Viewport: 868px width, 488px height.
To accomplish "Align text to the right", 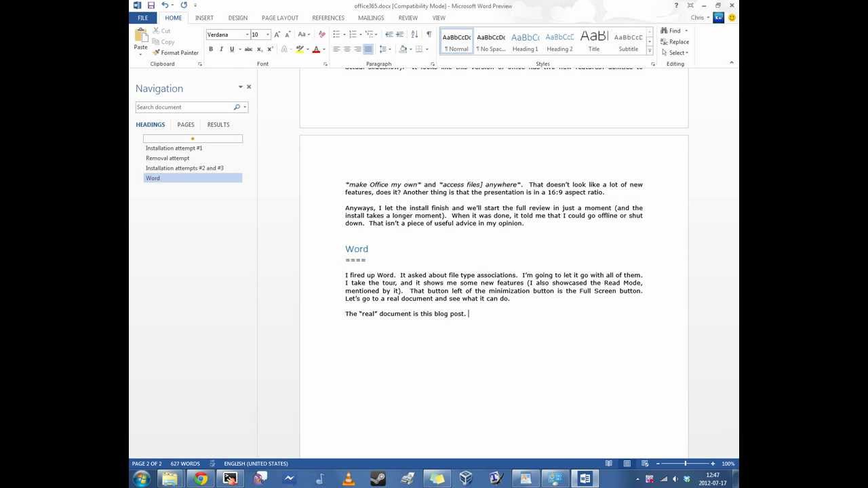I will (x=357, y=49).
